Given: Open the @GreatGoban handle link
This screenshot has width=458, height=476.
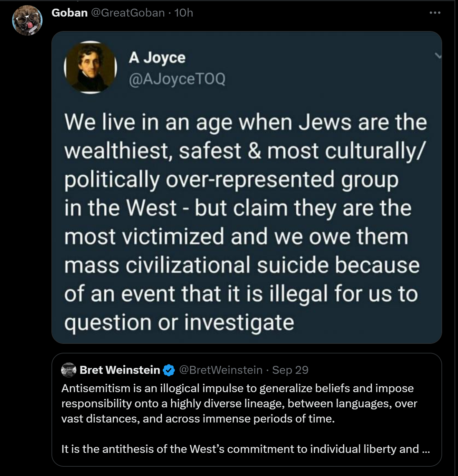Looking at the screenshot, I should pos(127,13).
